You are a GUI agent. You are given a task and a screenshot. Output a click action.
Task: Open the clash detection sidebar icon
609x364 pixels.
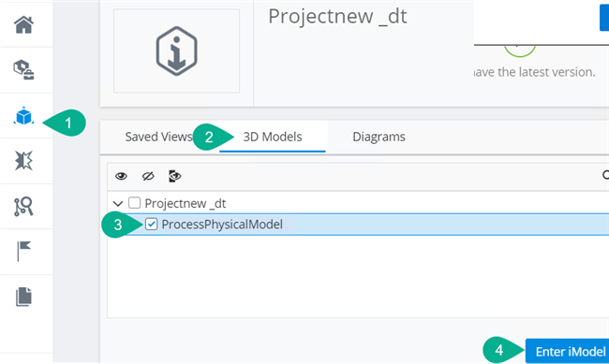click(23, 161)
